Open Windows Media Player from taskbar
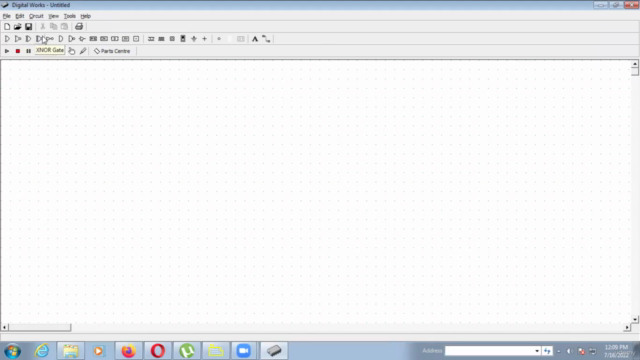 (x=98, y=351)
